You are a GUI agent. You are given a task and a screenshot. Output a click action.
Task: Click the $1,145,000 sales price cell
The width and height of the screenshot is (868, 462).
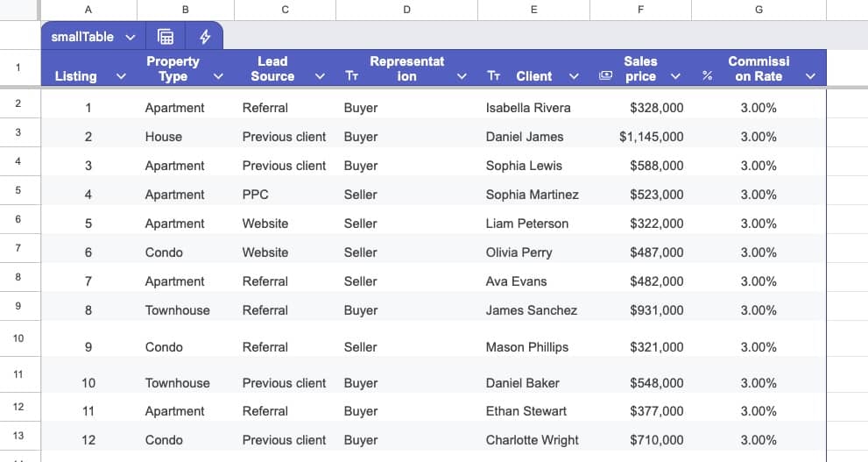coord(651,137)
